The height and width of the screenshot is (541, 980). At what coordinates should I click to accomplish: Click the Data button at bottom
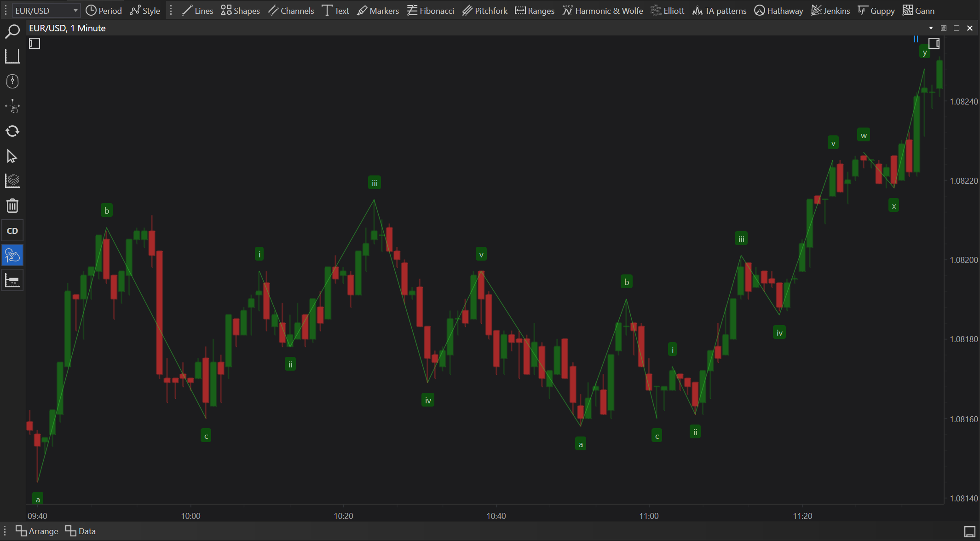pos(81,531)
